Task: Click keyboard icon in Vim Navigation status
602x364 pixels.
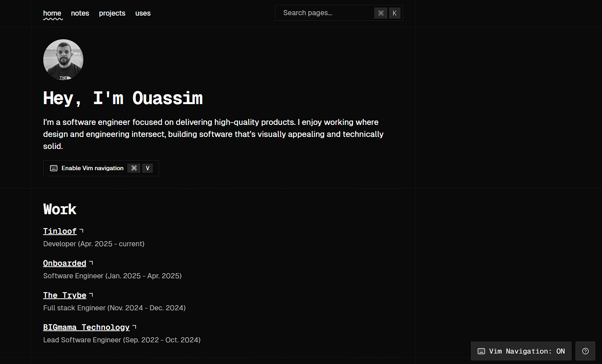Action: click(x=481, y=351)
